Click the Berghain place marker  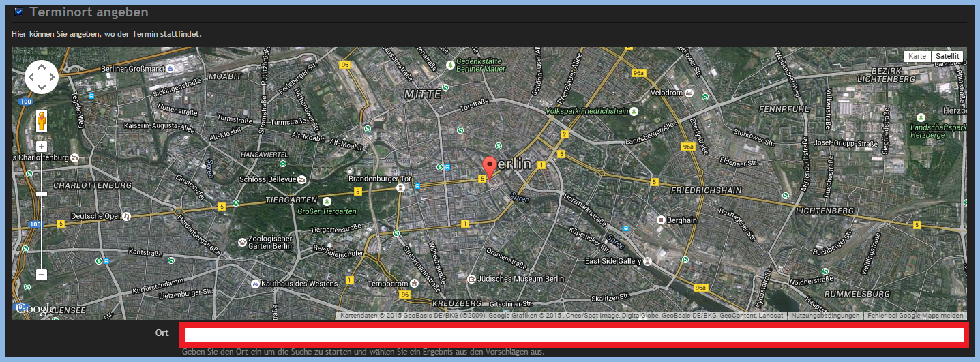click(x=660, y=220)
